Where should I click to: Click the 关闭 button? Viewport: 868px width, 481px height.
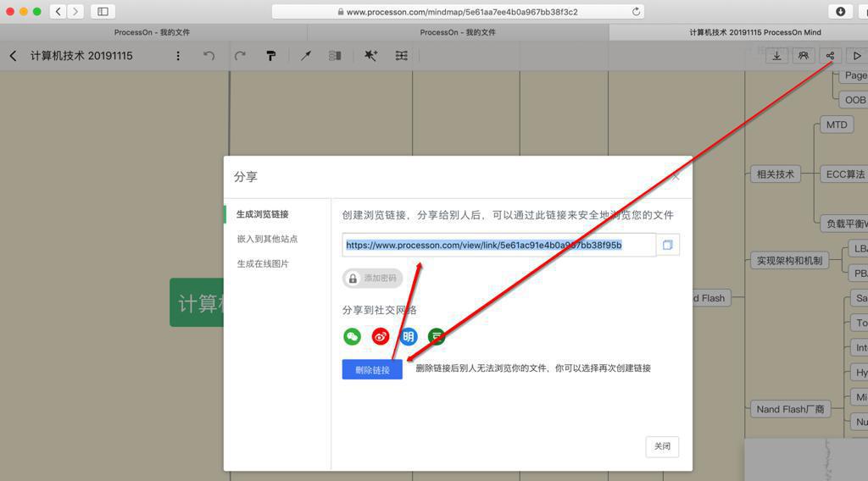[662, 446]
